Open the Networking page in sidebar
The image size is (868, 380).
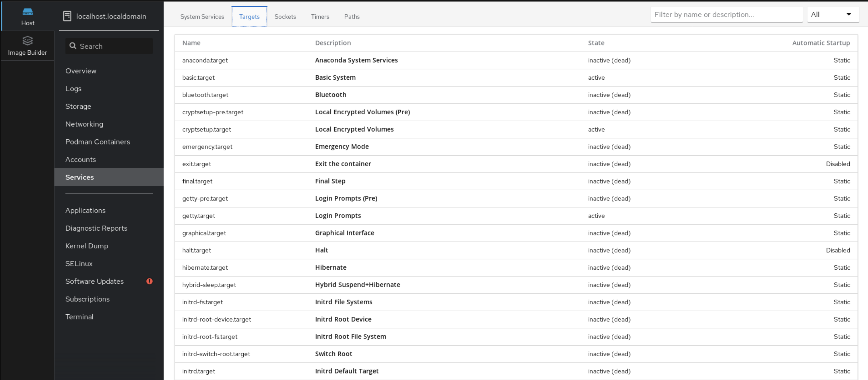tap(84, 124)
